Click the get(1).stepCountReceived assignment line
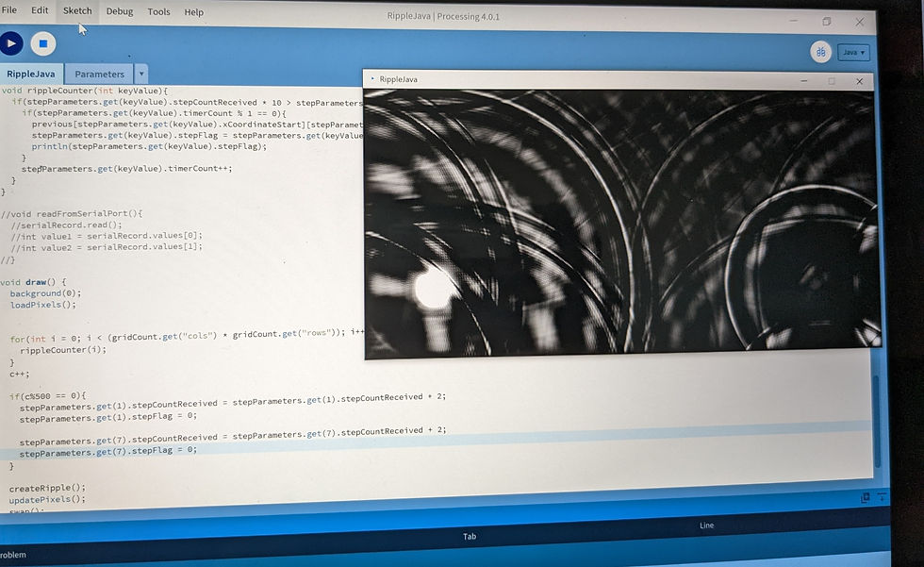924x567 pixels. pos(233,402)
